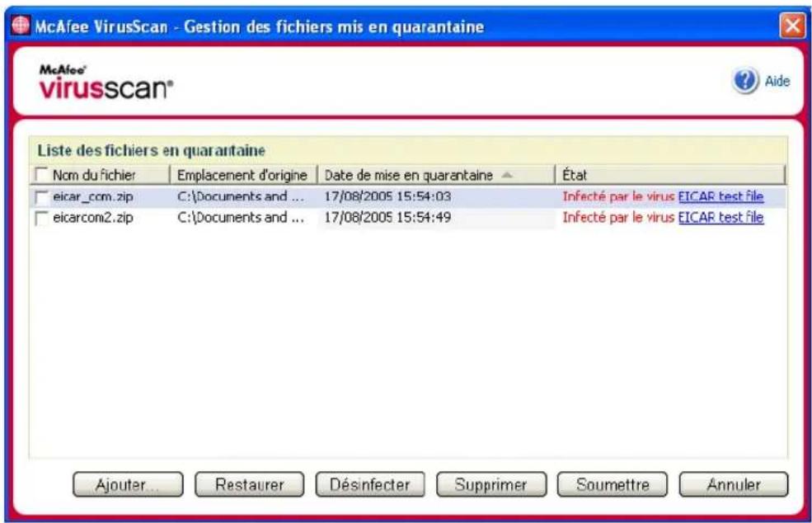Click the Ajouter... button

tap(128, 485)
